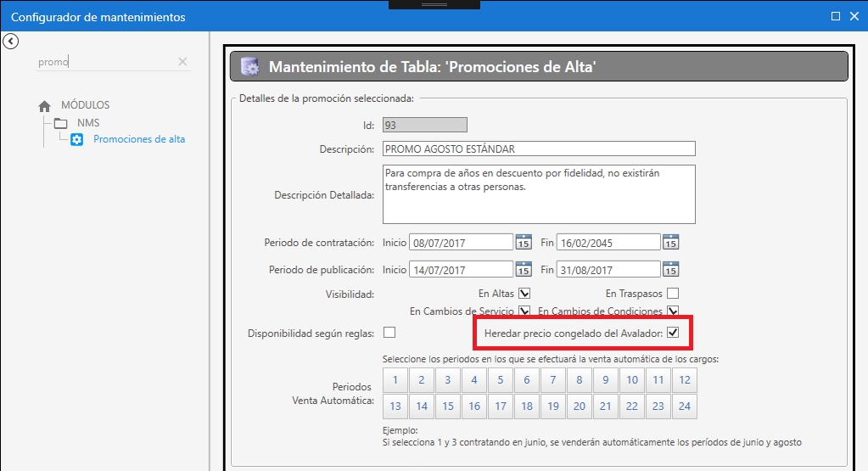Edit the Descripción Detallada text area
Screen dimensions: 868x471
tap(539, 194)
